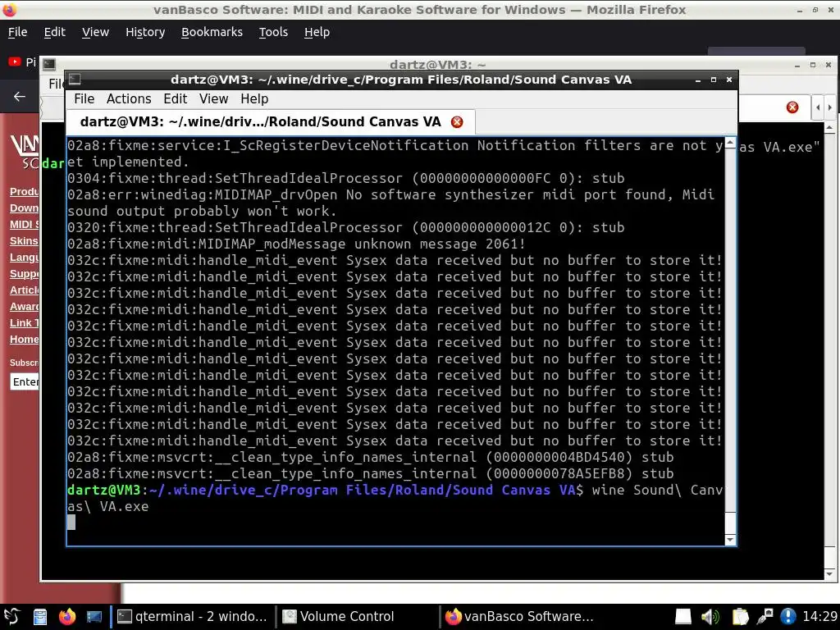Image resolution: width=840 pixels, height=630 pixels.
Task: Open Skins link on vanBasco page
Action: click(x=24, y=241)
